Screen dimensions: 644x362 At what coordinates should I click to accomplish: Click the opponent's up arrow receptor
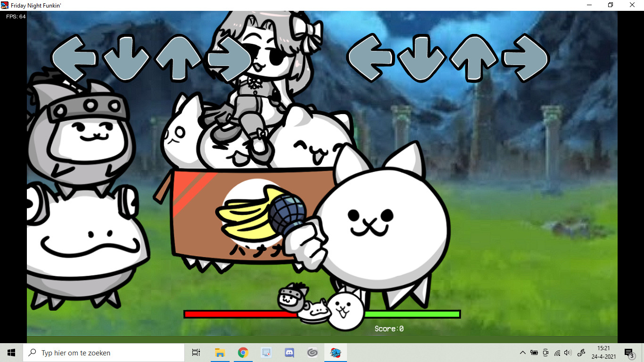point(178,58)
